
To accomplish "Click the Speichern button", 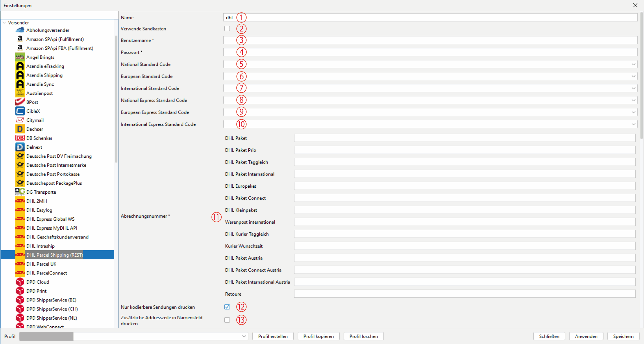I will [623, 336].
